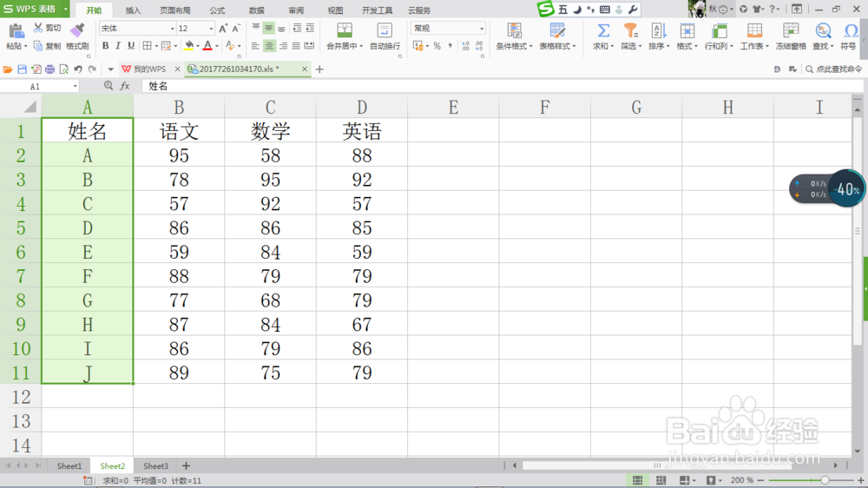Screen dimensions: 868x488
Task: Click the horizontal scrollbar thumb
Action: coord(656,465)
